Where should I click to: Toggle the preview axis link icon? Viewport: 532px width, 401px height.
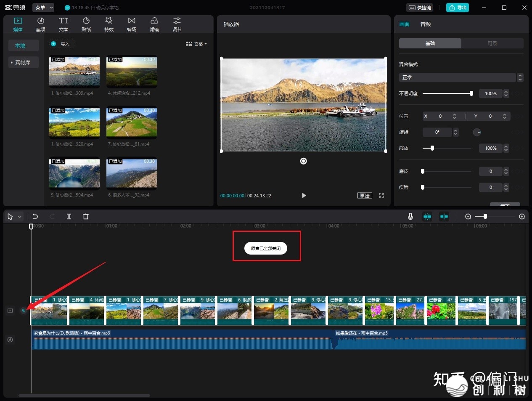click(x=444, y=216)
